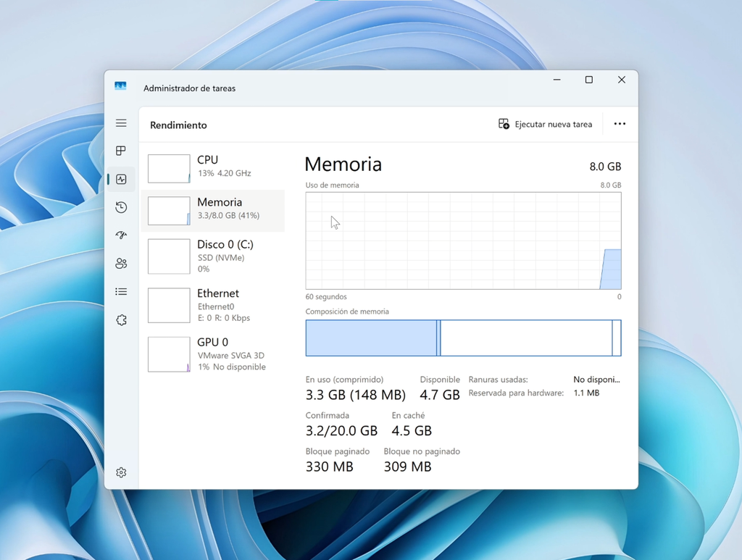742x560 pixels.
Task: Maximize the Task Manager window
Action: click(x=589, y=80)
